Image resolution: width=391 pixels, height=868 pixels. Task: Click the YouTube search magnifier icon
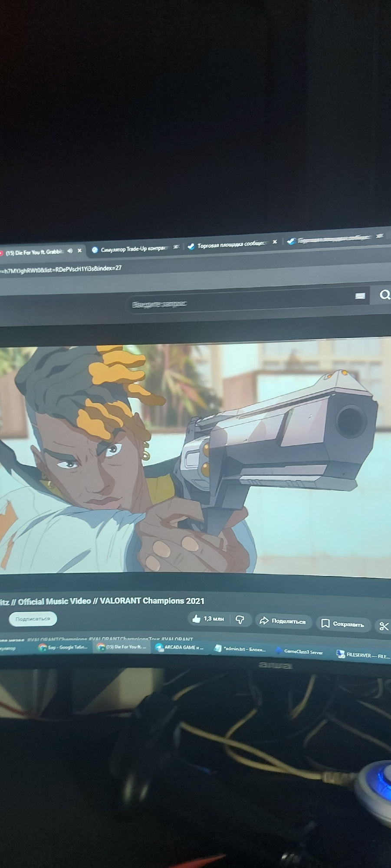(384, 295)
